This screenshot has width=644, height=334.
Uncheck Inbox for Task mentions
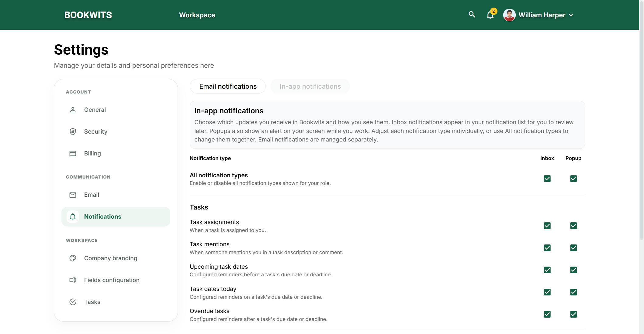pyautogui.click(x=547, y=248)
